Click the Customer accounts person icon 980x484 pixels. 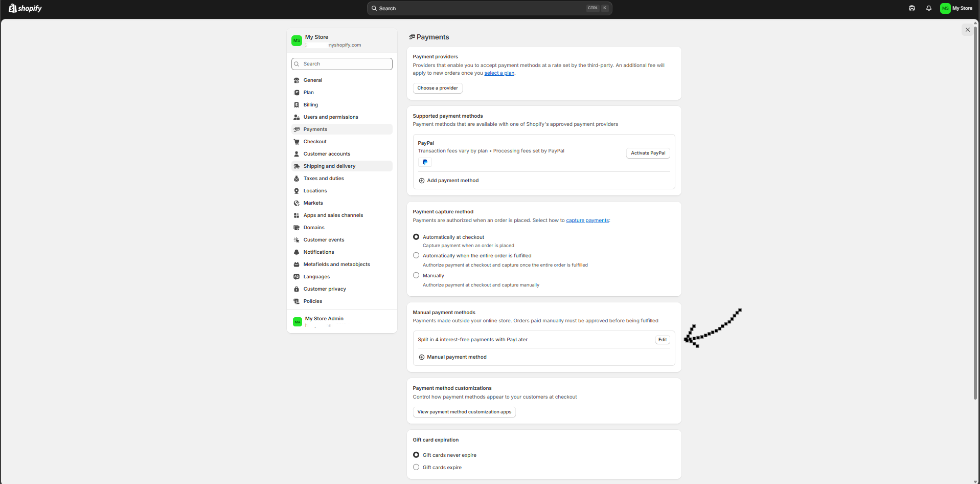297,154
